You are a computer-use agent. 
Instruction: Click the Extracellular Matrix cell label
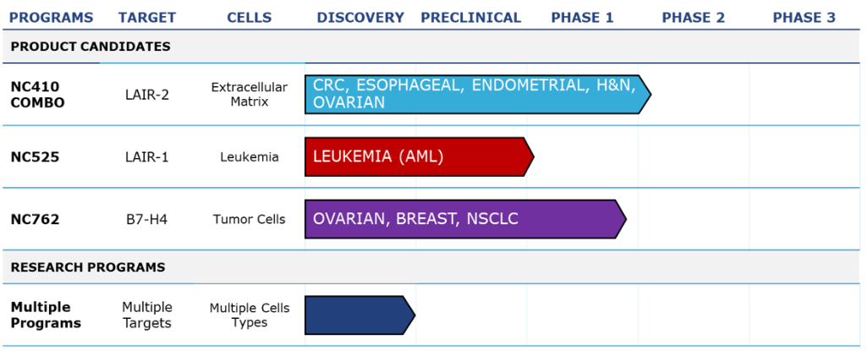coord(250,95)
